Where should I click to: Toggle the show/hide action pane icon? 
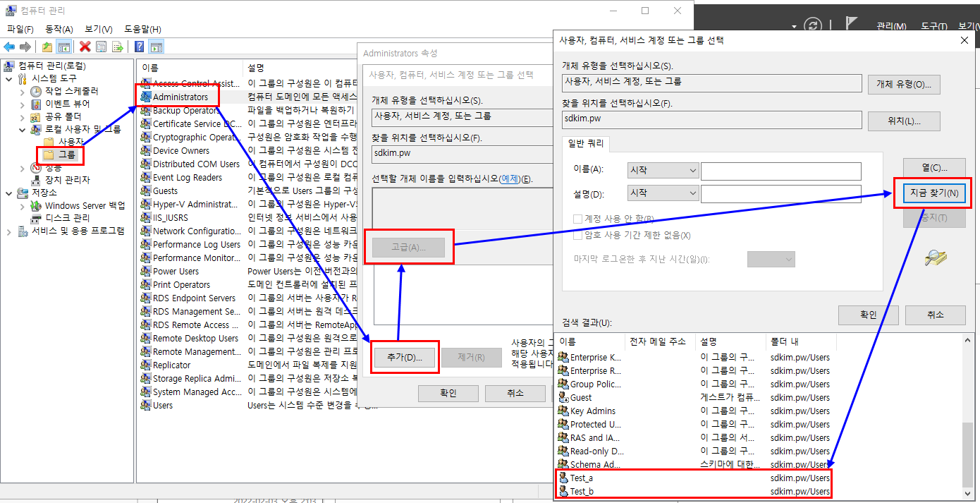[157, 47]
